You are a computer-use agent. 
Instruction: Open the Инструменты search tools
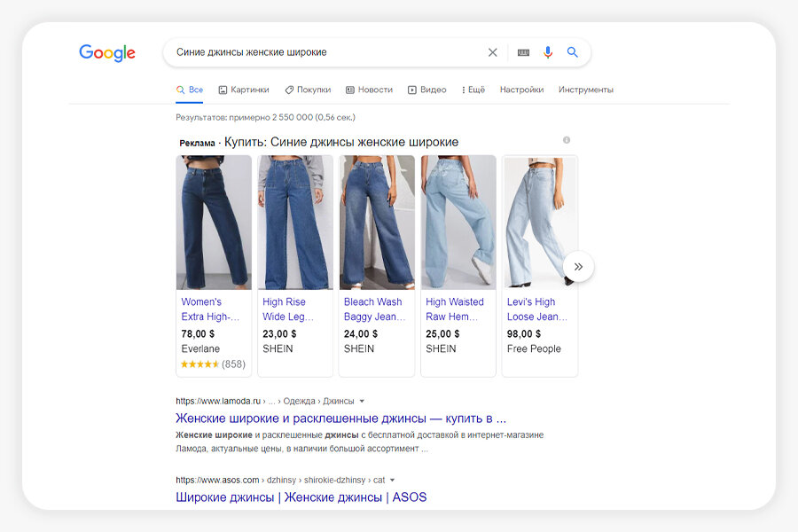pyautogui.click(x=585, y=90)
